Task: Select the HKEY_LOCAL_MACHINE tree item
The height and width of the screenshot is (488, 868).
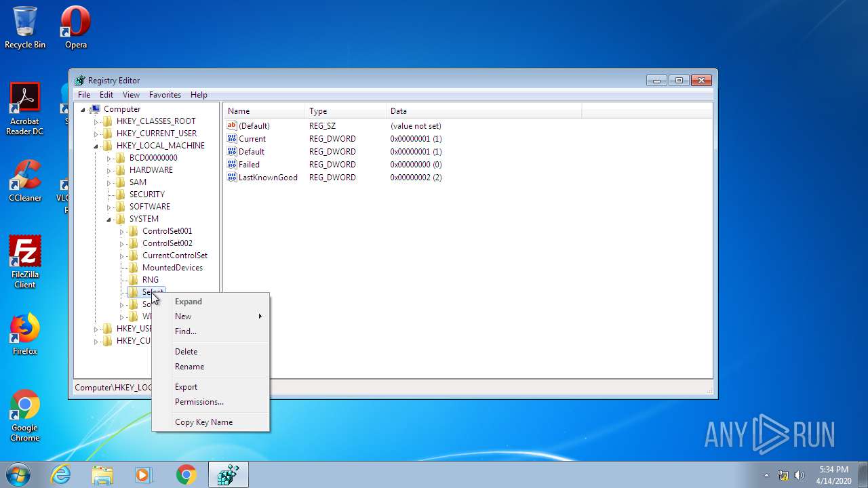Action: click(x=161, y=146)
